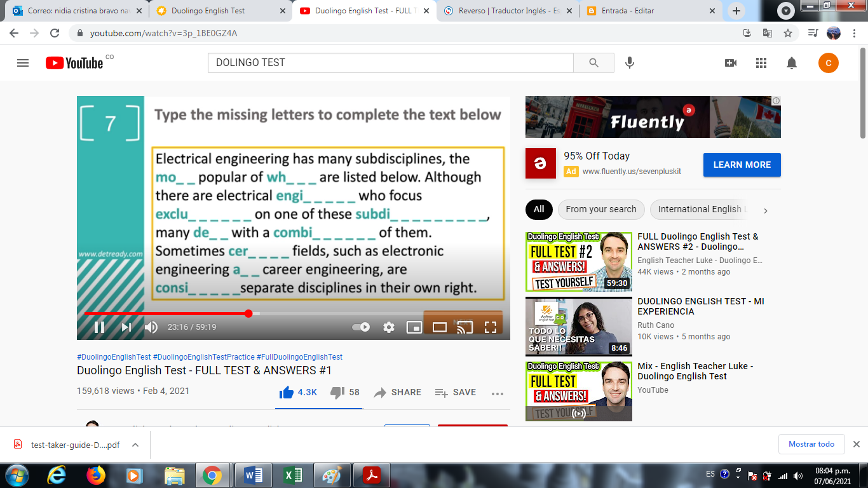Bookmark this page with the star
This screenshot has width=868, height=488.
click(788, 33)
